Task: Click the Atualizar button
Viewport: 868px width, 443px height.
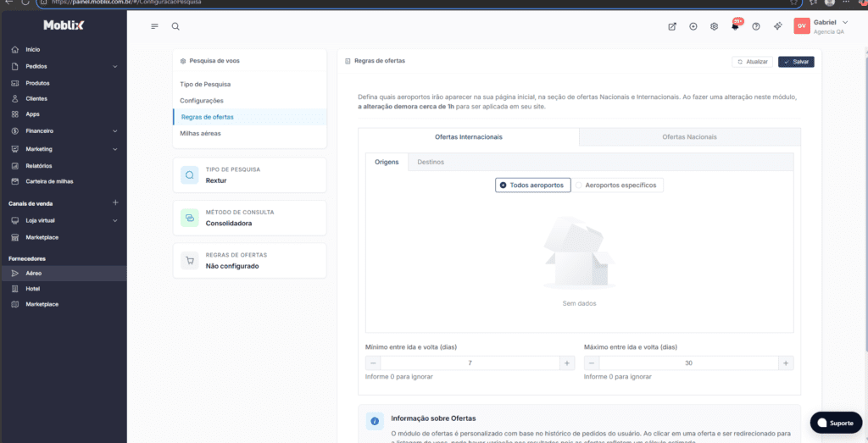Action: click(x=752, y=62)
